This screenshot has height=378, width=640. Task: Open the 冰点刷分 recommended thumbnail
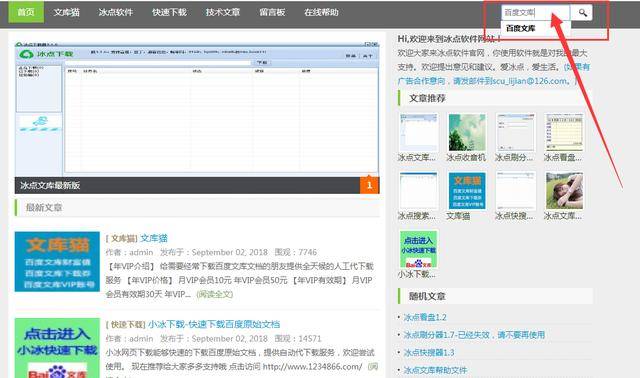click(516, 133)
